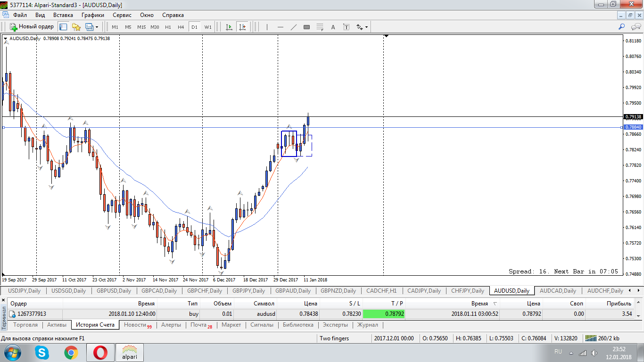
Task: Switch to the GBPJPY,Daily chart tab
Action: 248,291
